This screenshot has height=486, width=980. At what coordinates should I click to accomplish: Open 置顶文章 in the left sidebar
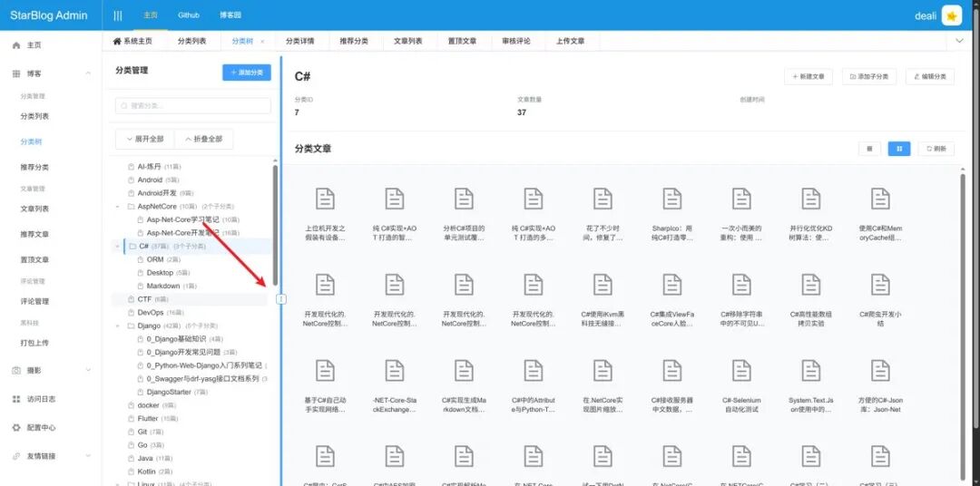(x=34, y=260)
